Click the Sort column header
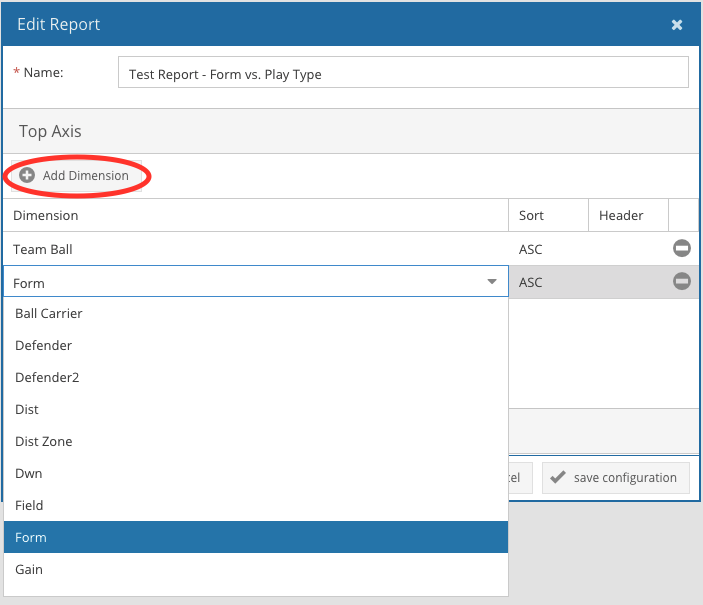 point(548,215)
